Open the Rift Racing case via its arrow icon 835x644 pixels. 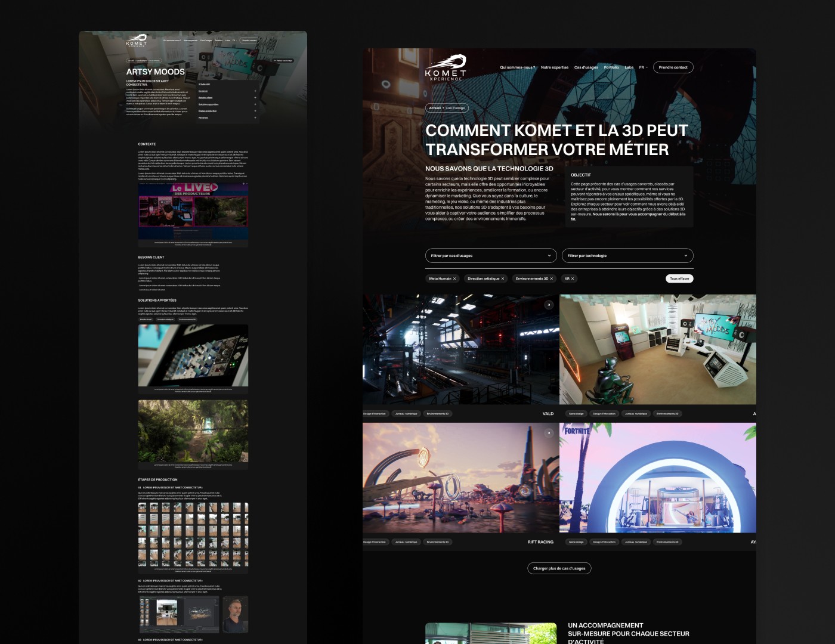click(549, 433)
